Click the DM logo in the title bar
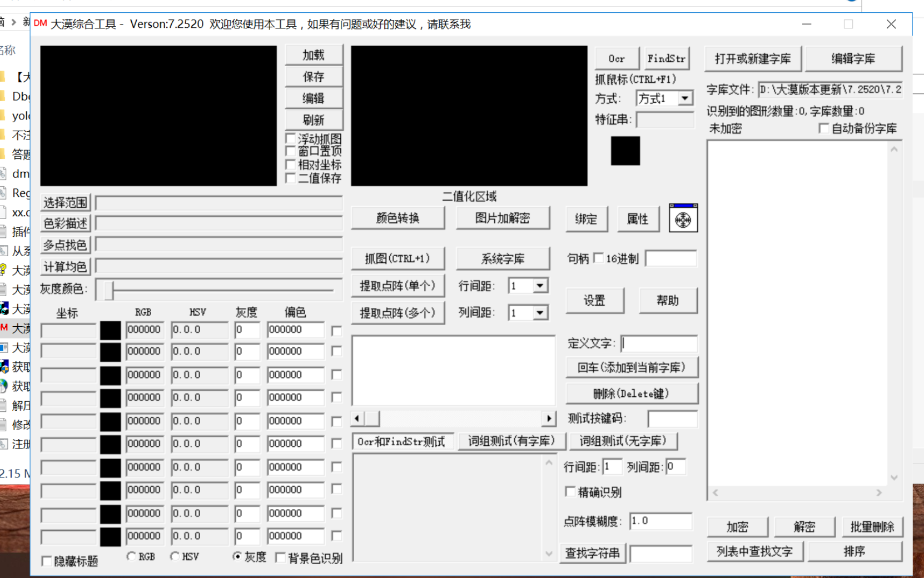Viewport: 924px width, 578px height. (41, 24)
